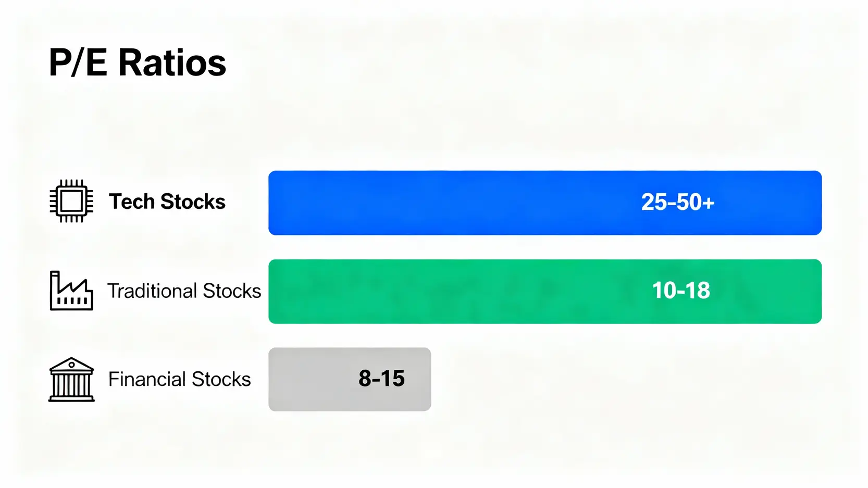Viewport: 868px width, 488px height.
Task: Click "P/E" in the chart title
Action: 78,63
